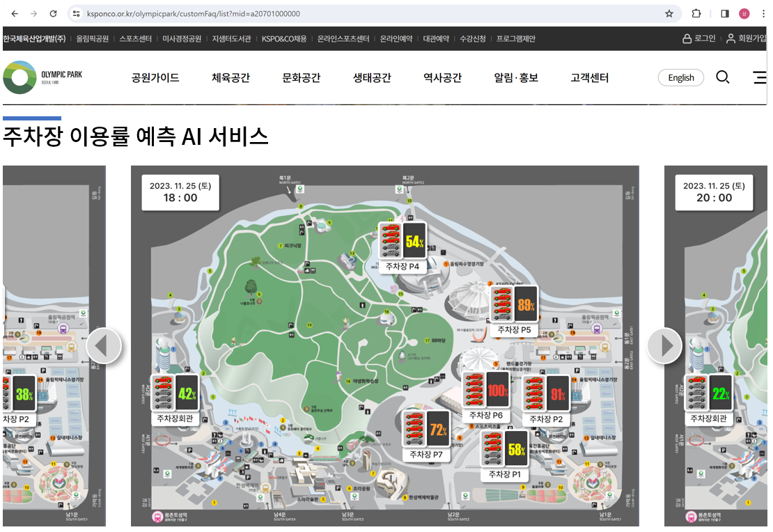Open the hamburger menu icon
This screenshot has width=773, height=532.
760,77
